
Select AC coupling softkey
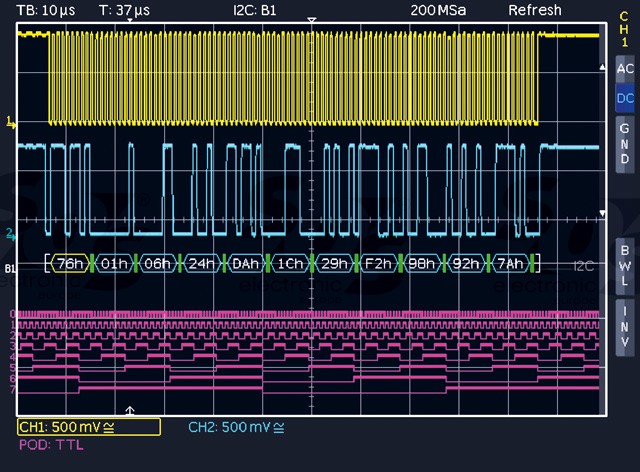coord(625,69)
